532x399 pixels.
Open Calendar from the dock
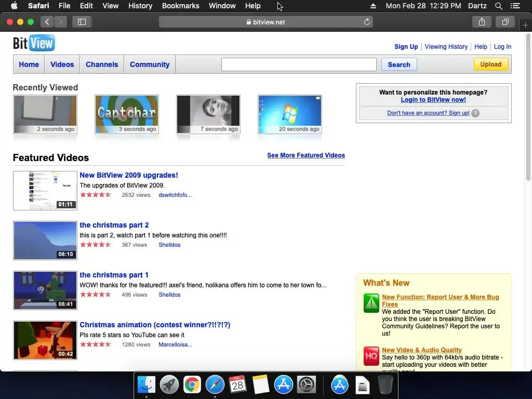[237, 385]
